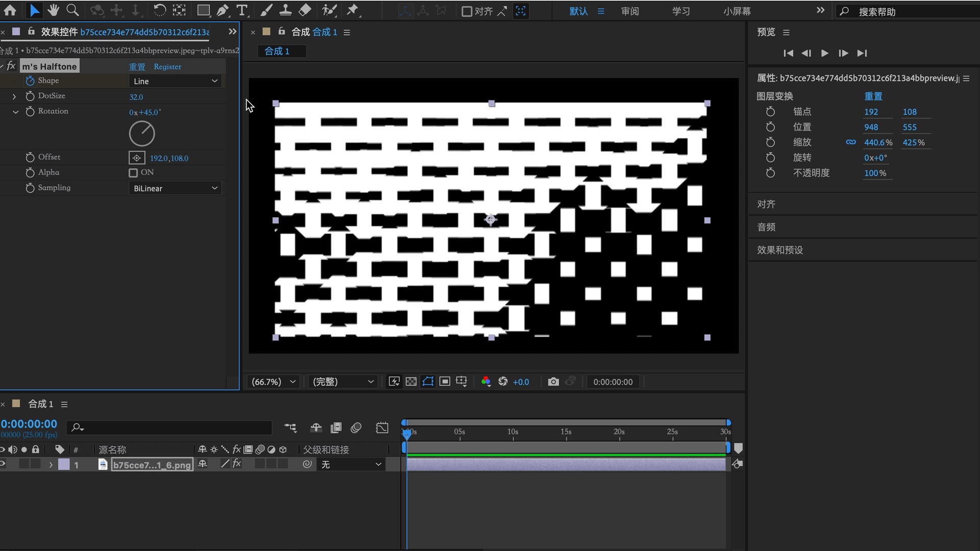Enable the Alpha ON checkbox
This screenshot has height=551, width=980.
coord(133,173)
